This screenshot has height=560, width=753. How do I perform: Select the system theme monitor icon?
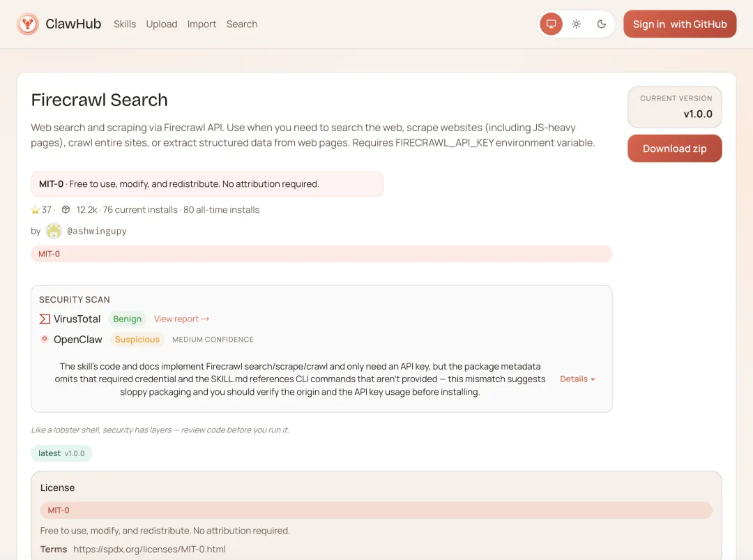coord(551,24)
